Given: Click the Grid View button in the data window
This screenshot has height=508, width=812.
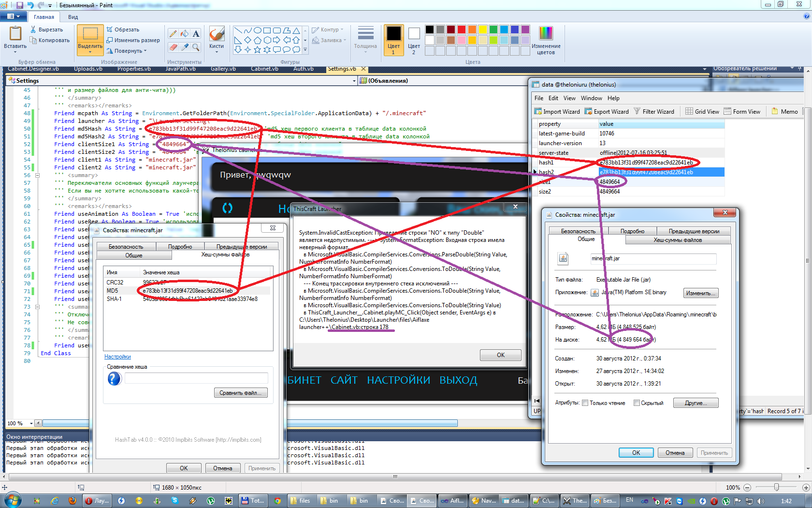Looking at the screenshot, I should click(x=702, y=112).
